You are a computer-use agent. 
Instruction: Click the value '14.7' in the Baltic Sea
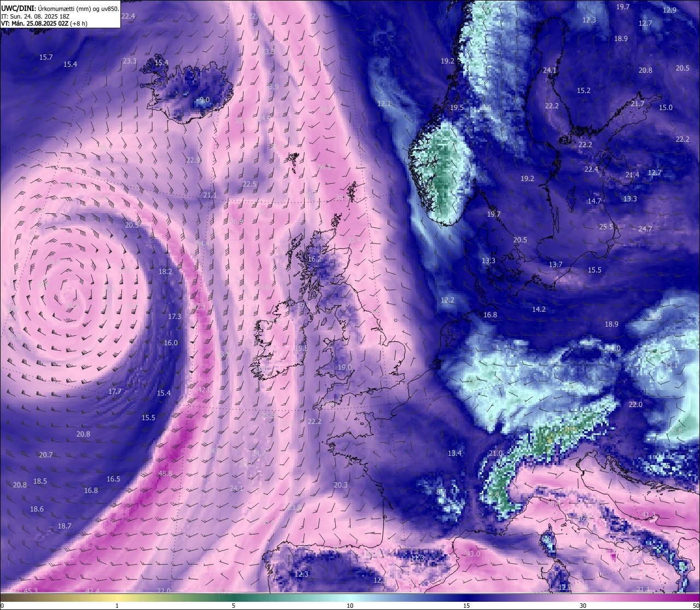pyautogui.click(x=594, y=201)
